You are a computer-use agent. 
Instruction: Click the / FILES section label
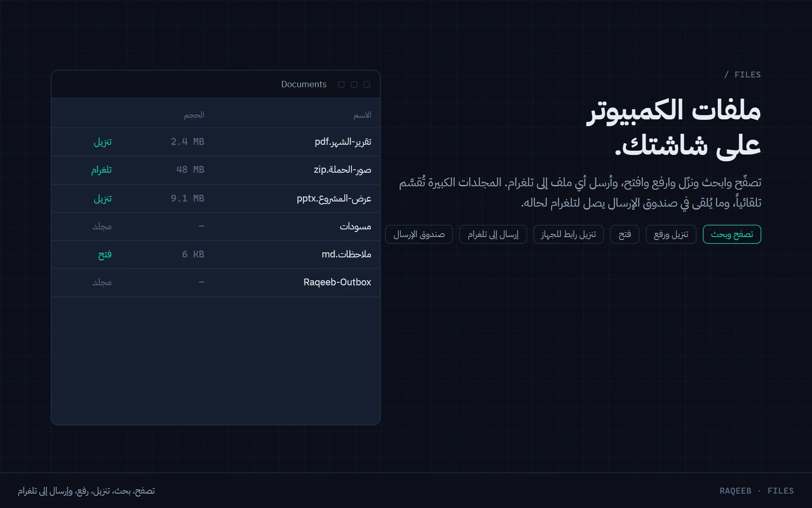(742, 75)
